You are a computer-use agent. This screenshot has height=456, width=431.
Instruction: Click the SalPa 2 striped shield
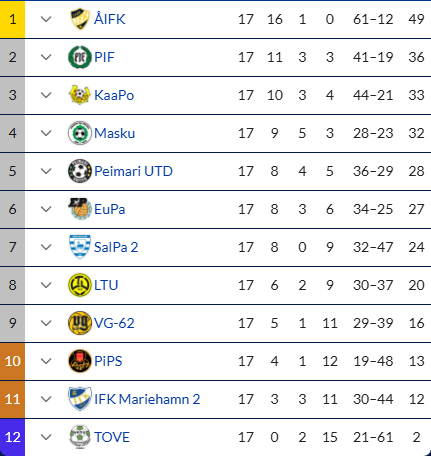click(80, 247)
